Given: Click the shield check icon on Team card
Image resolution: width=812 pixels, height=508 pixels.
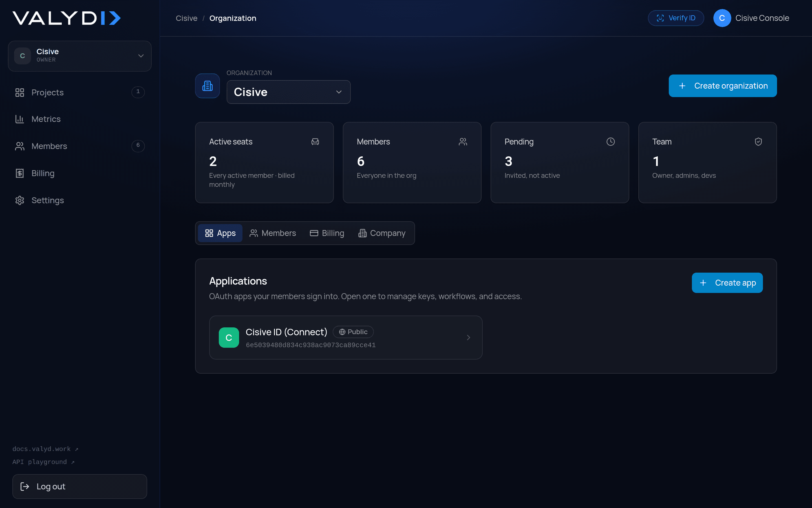Looking at the screenshot, I should coord(758,142).
